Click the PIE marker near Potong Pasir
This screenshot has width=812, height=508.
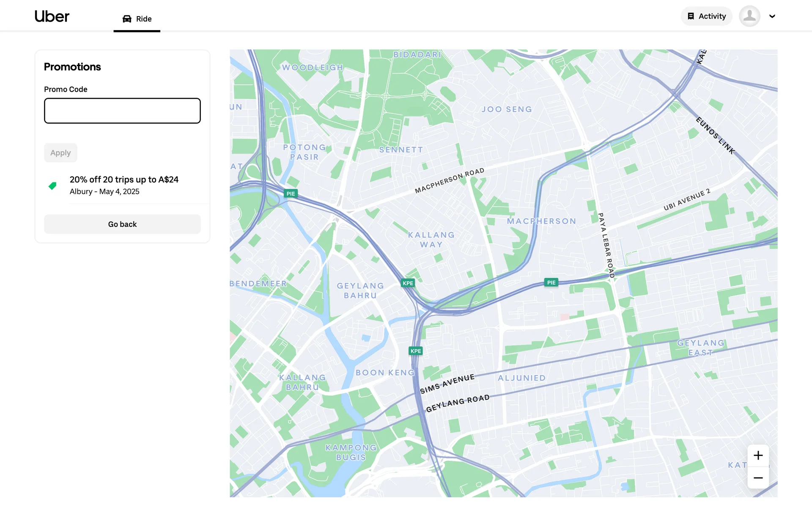point(291,193)
